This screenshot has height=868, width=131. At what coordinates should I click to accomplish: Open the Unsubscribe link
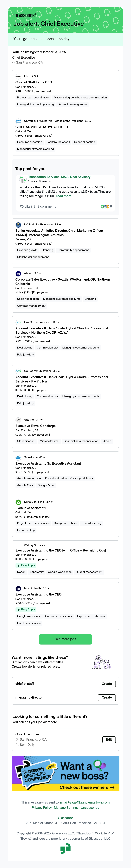coord(90,808)
